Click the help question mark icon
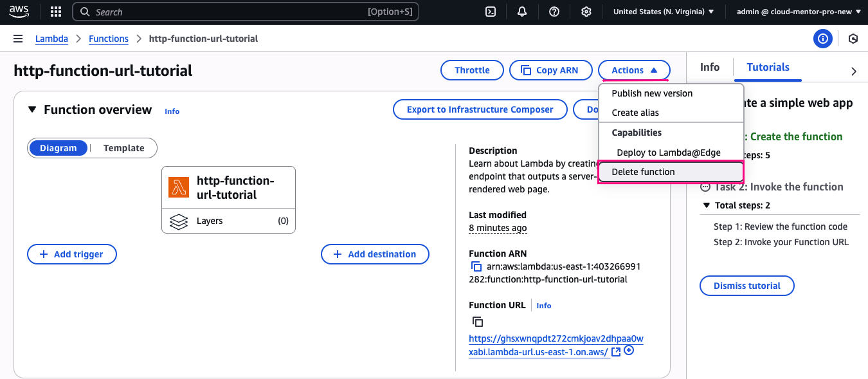Screen dimensions: 868x379 (554, 12)
